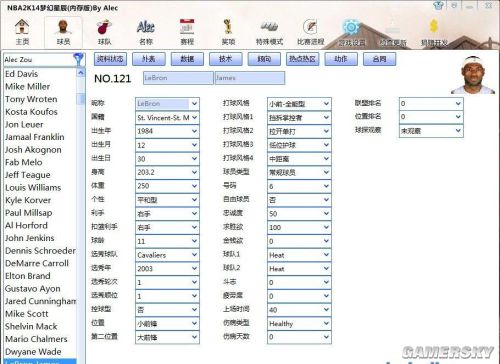Switch to the 热点热区 hot zones tab
The image size is (500, 364).
(302, 59)
